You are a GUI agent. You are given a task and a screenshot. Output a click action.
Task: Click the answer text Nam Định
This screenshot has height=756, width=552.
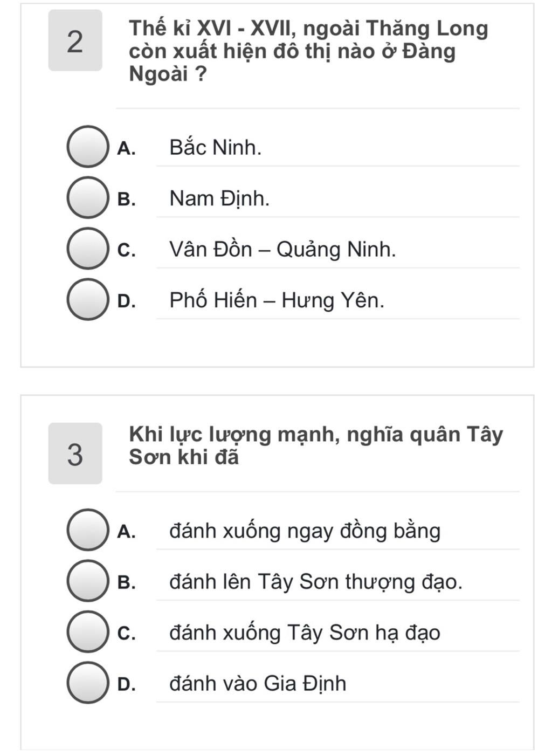tap(219, 198)
